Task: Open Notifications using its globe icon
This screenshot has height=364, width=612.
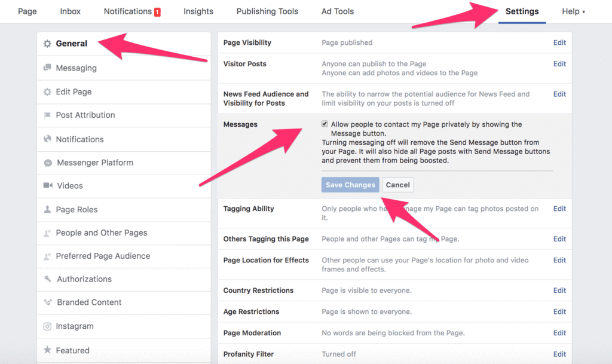Action: (47, 139)
